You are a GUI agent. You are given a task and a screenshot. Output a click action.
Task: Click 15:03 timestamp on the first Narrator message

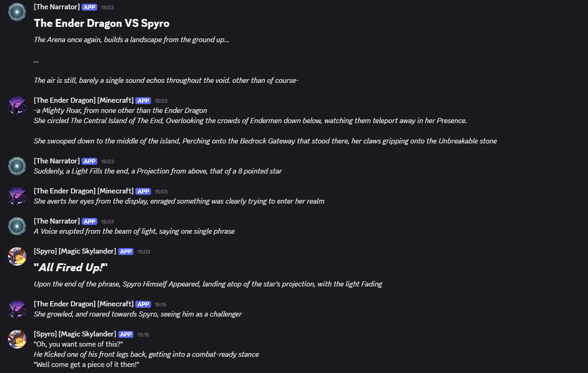click(107, 7)
